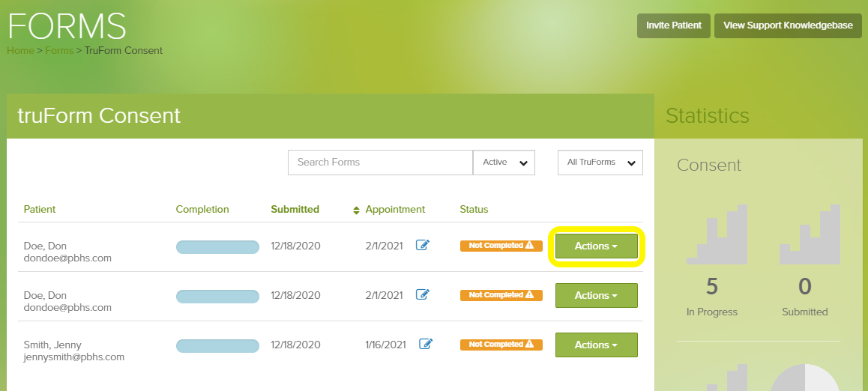Expand the All TruForms dropdown
This screenshot has height=391, width=868.
[600, 163]
